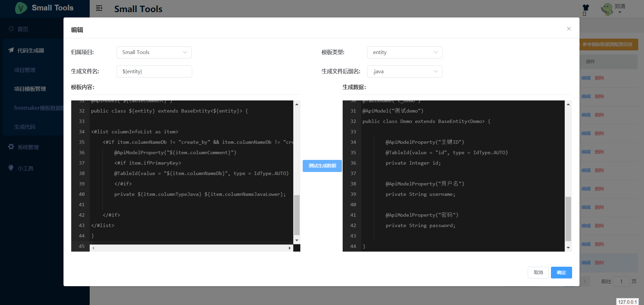Click the 取消 button

pos(538,272)
